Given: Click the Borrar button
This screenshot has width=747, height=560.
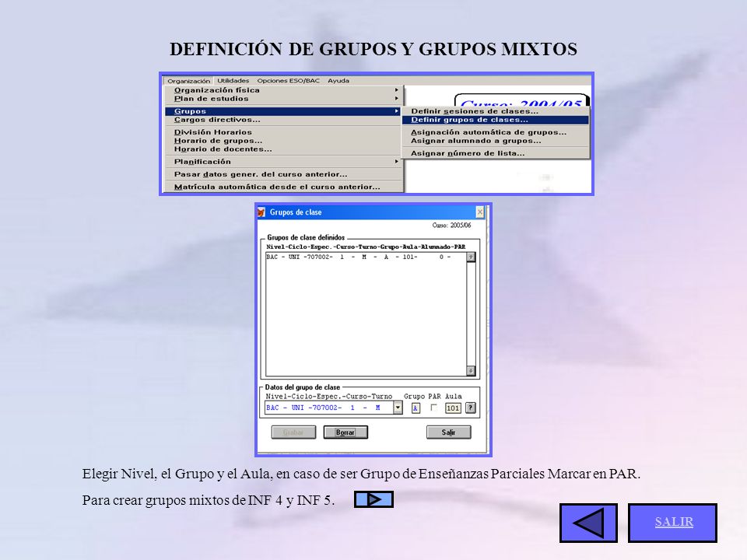Looking at the screenshot, I should pos(345,432).
